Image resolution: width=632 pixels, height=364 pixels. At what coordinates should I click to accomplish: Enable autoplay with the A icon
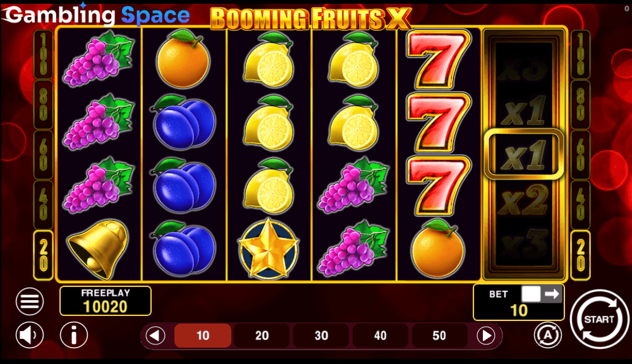(548, 334)
